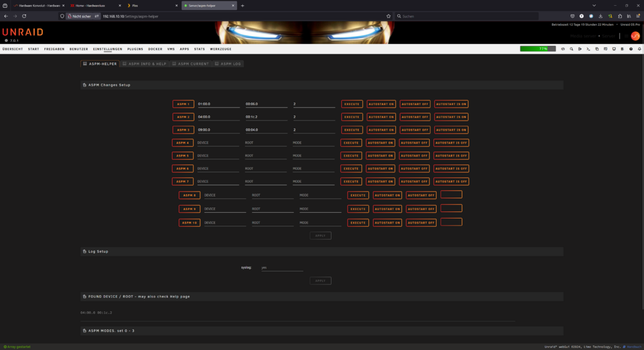Open the FREIGABEN menu item
This screenshot has width=644, height=350.
(54, 49)
